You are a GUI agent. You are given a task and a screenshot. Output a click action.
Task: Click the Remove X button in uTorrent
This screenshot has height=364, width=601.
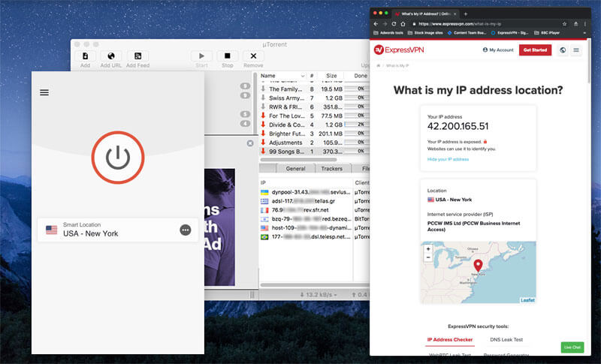[253, 56]
